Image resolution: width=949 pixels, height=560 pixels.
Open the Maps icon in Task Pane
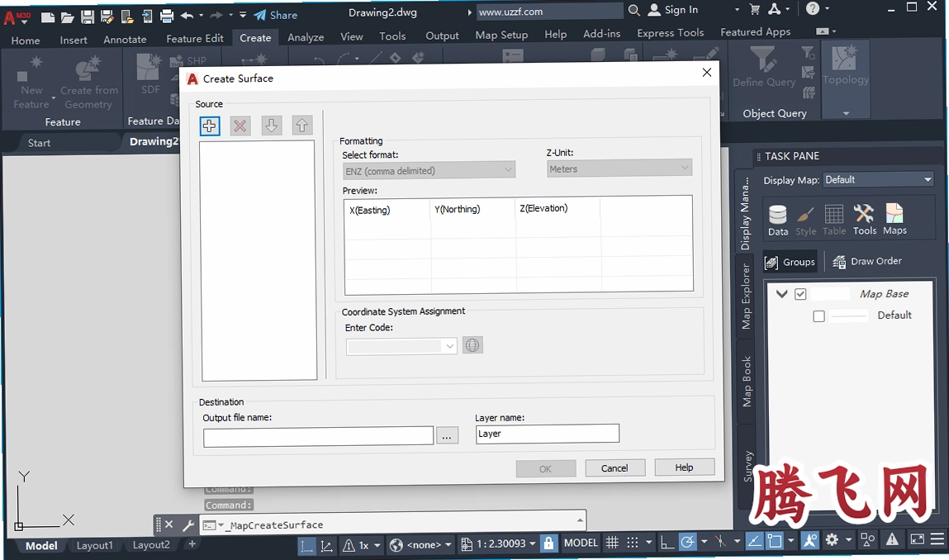(894, 220)
